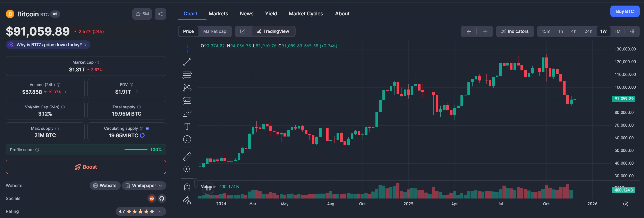The image size is (644, 218).
Task: Switch to the Markets tab
Action: pyautogui.click(x=218, y=14)
